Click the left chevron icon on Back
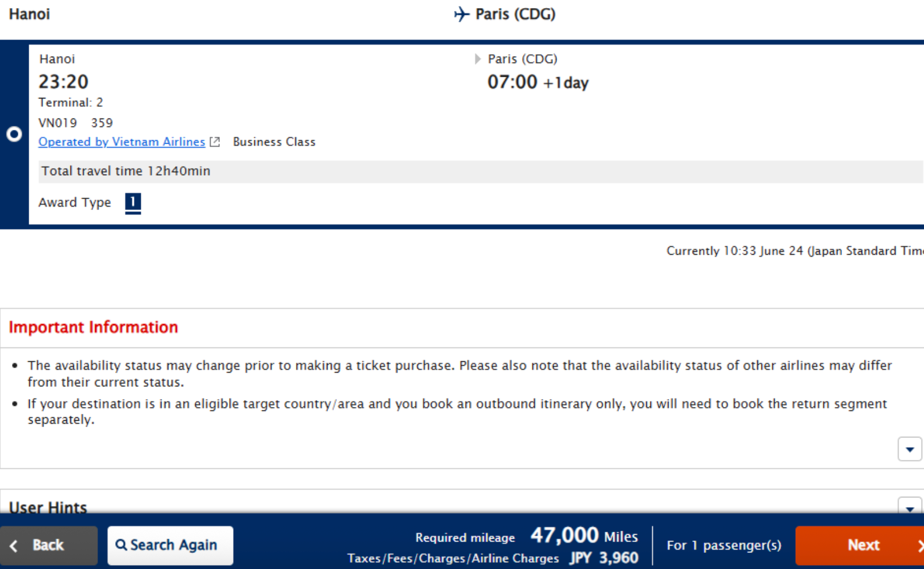Viewport: 924px width, 569px height. click(x=14, y=546)
